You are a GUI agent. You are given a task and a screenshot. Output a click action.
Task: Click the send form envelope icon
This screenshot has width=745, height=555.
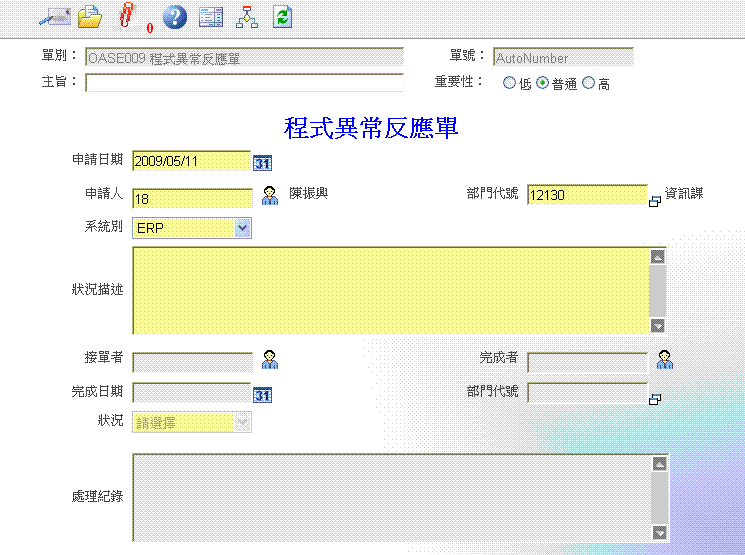pyautogui.click(x=53, y=16)
